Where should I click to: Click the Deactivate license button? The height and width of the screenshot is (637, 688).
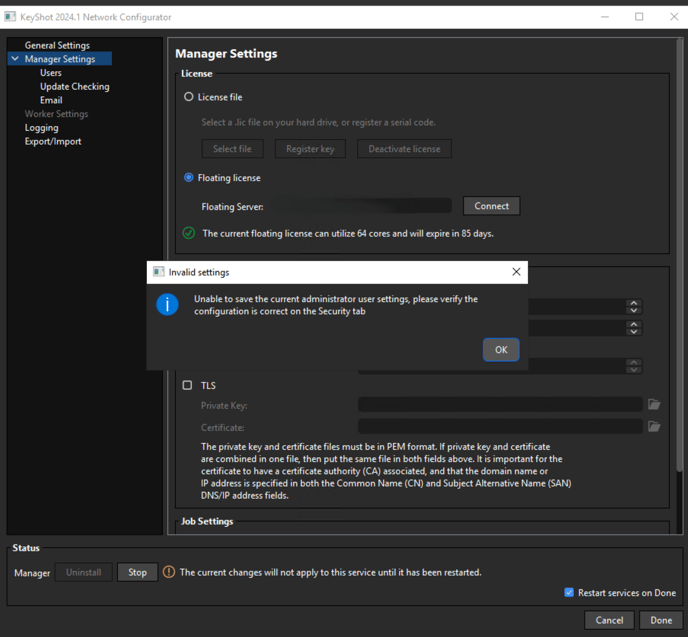click(x=404, y=149)
